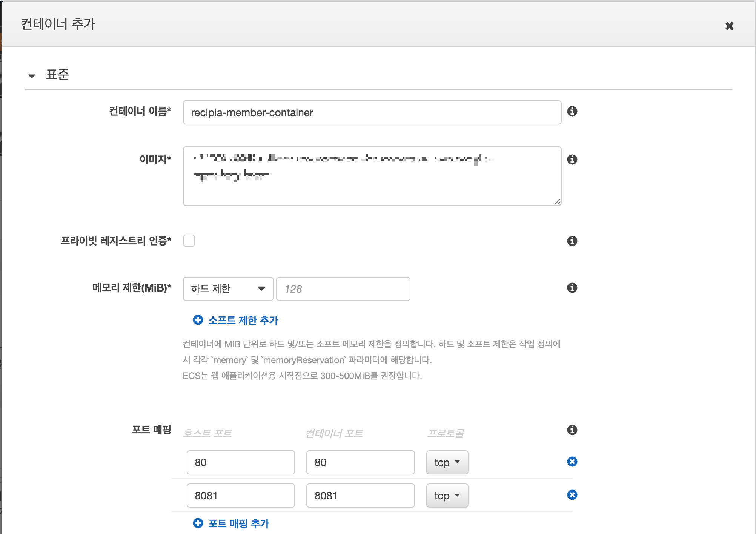Click info icon for port mapping section
756x534 pixels.
[x=572, y=430]
